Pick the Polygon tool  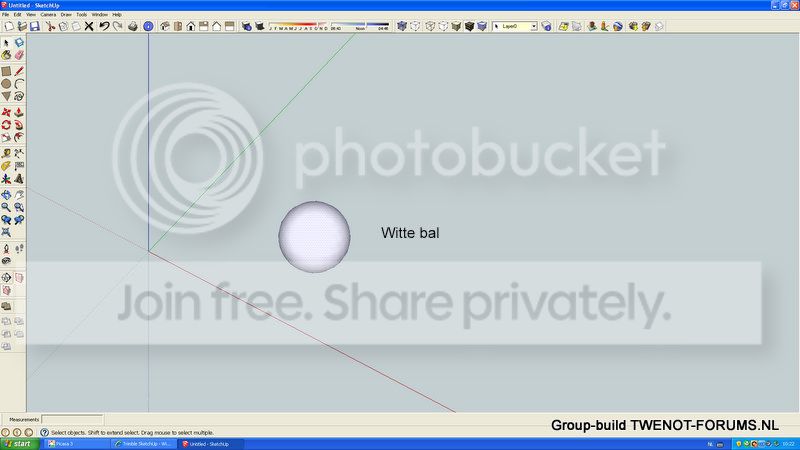6,96
